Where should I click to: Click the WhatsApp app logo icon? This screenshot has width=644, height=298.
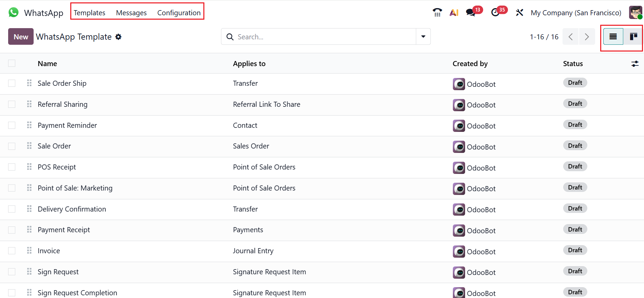14,13
